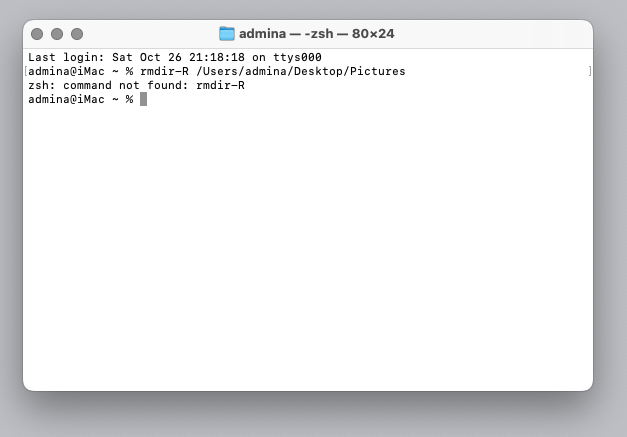The width and height of the screenshot is (627, 437).
Task: Click the "Last login" line in terminal
Action: click(174, 58)
